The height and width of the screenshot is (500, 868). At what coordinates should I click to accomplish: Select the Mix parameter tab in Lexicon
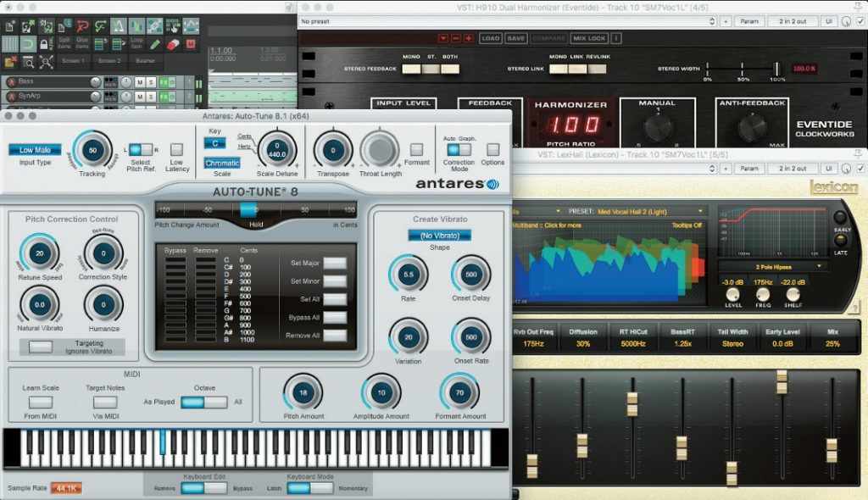click(x=832, y=337)
